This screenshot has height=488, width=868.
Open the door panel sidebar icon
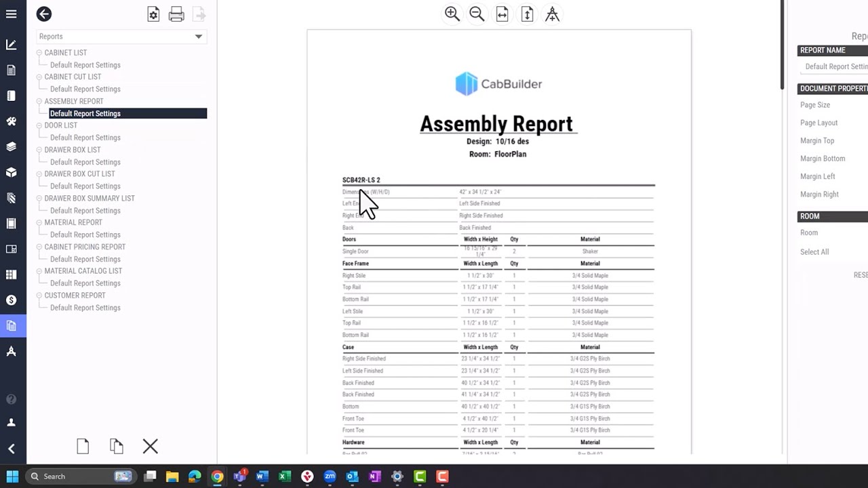click(x=11, y=223)
